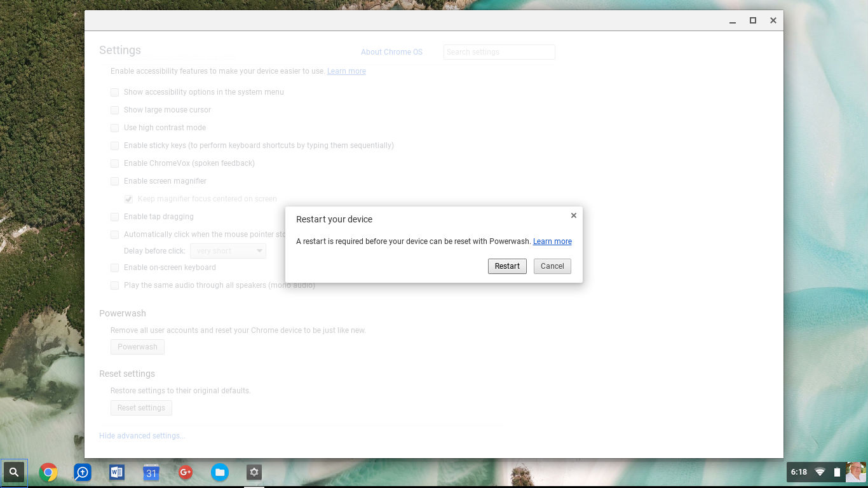This screenshot has height=488, width=868.
Task: Open Settings from the shelf
Action: 254,472
